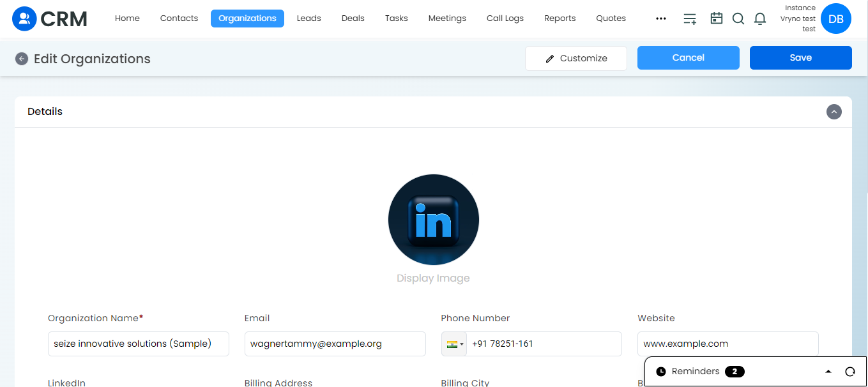Click the LinkedIn display image thumbnail
The width and height of the screenshot is (868, 387).
point(434,220)
